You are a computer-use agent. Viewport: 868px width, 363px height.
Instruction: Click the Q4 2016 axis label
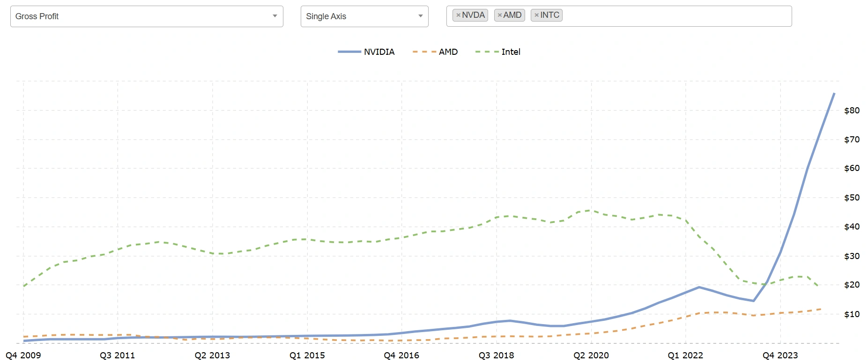(x=401, y=356)
